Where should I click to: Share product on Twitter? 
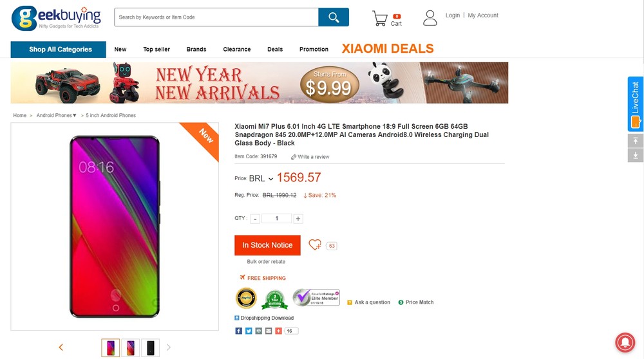[x=249, y=331]
